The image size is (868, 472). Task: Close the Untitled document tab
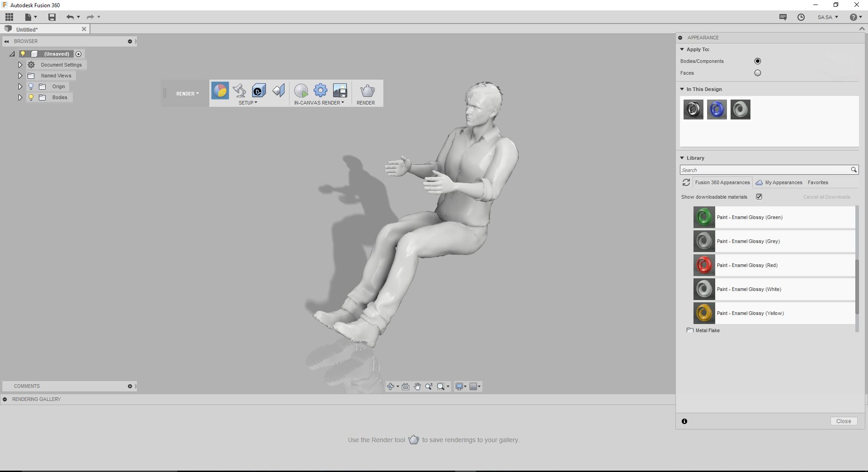pos(84,29)
